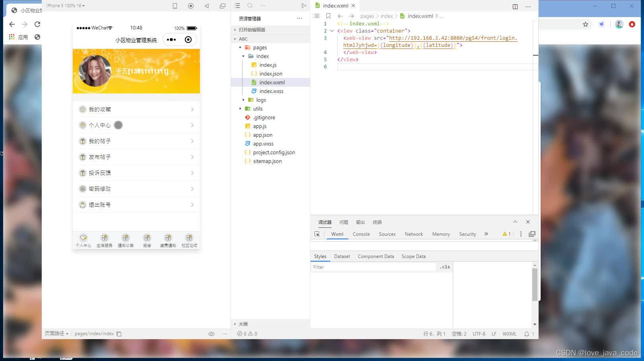Toggle the eye preview icon in status bar
The image size is (644, 361).
[211, 334]
